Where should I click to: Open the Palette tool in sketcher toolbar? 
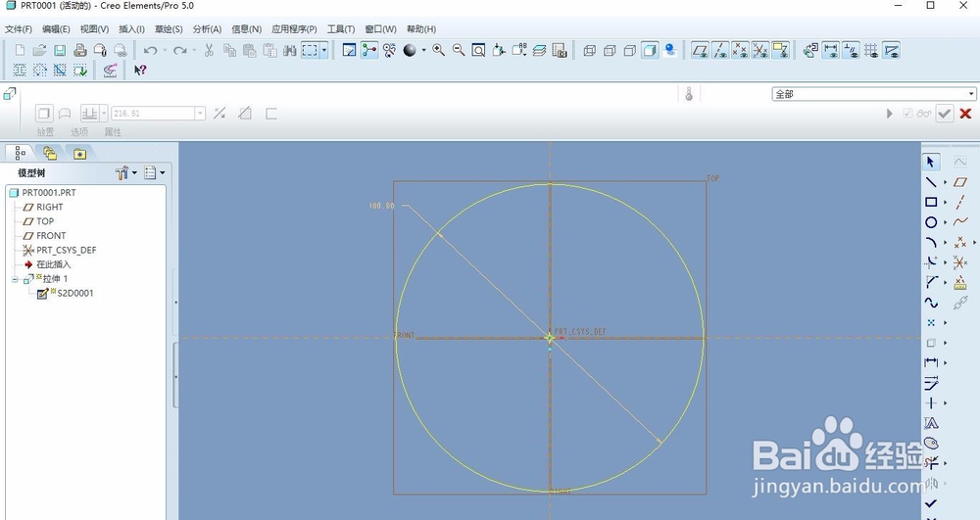tap(931, 444)
